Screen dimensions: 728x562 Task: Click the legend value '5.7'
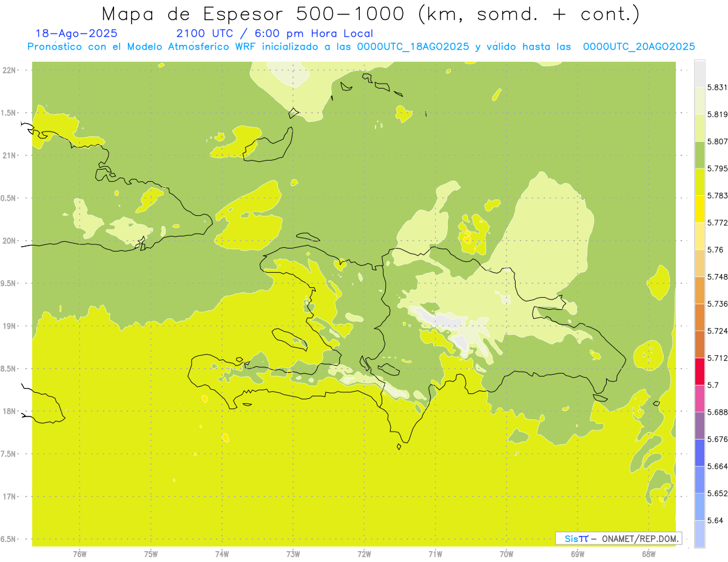[x=713, y=385]
